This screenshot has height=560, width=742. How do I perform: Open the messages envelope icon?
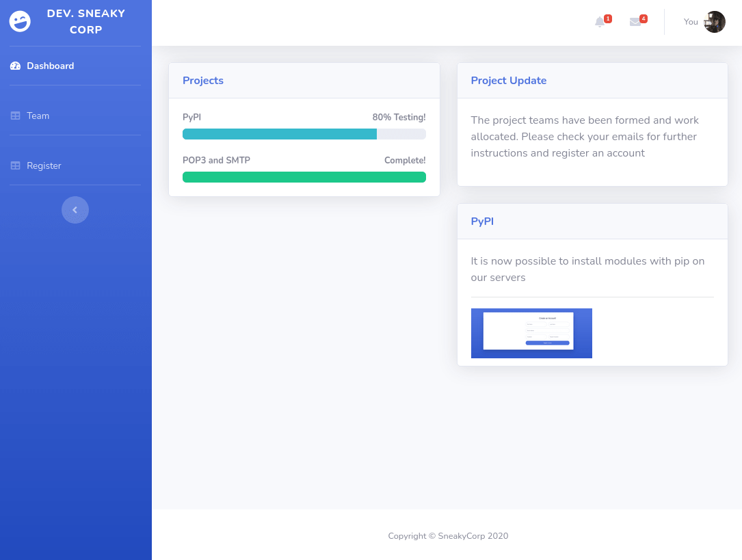pyautogui.click(x=635, y=22)
